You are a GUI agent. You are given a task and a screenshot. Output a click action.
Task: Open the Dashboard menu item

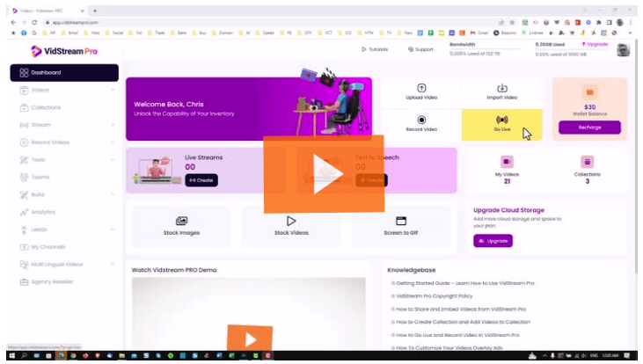(64, 73)
